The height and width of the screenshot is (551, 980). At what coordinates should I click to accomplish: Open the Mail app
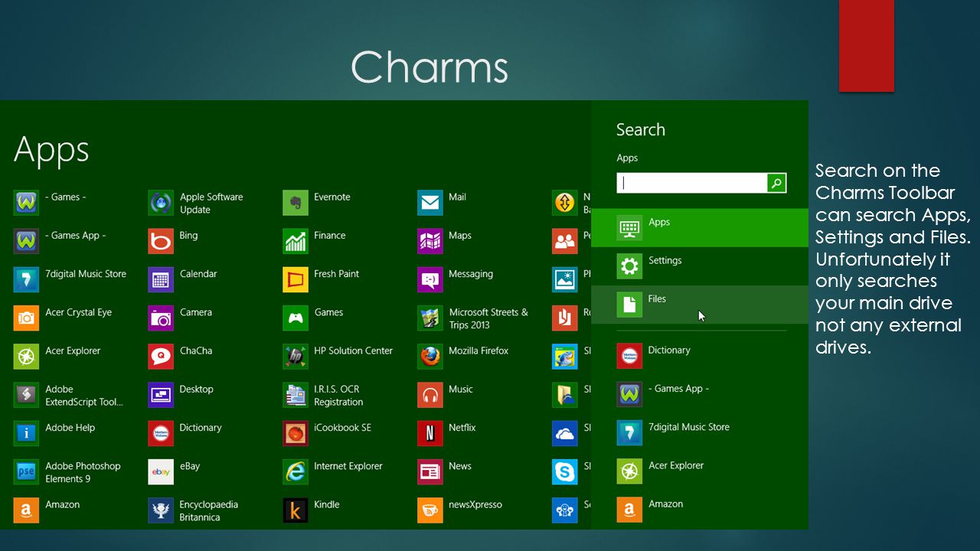coord(443,203)
